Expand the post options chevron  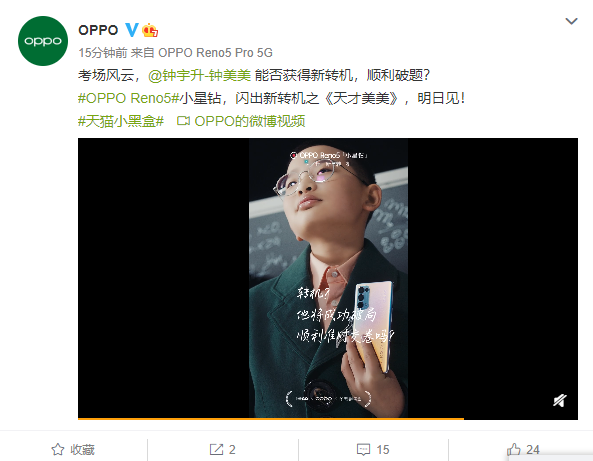coord(571,21)
